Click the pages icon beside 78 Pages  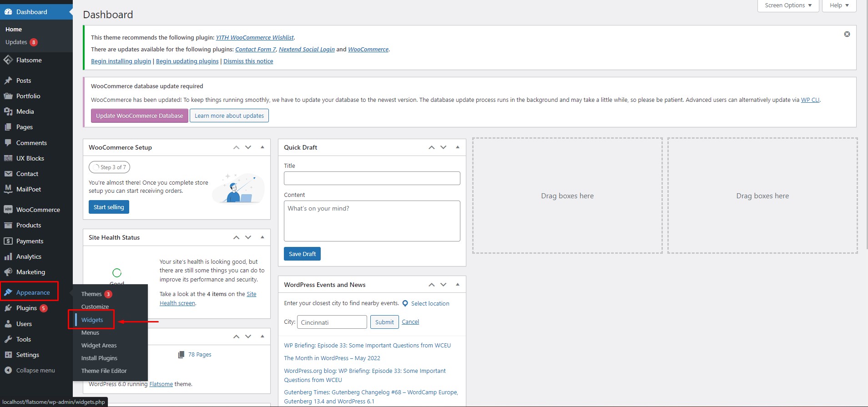pyautogui.click(x=182, y=354)
